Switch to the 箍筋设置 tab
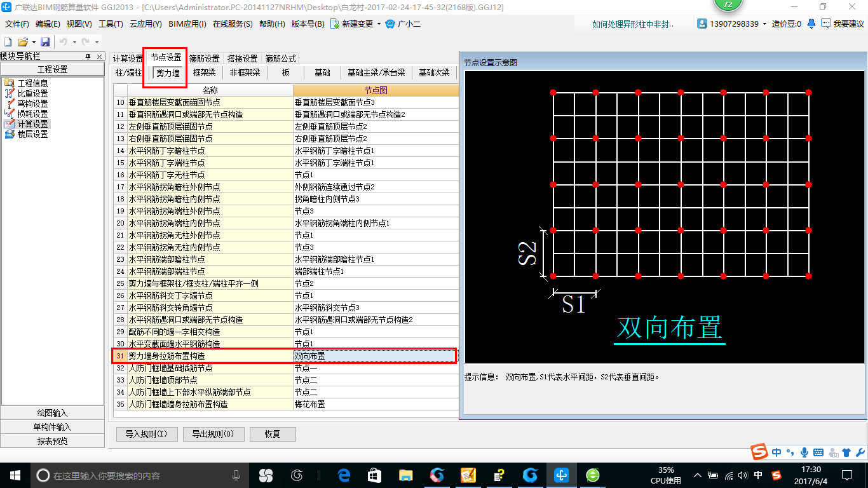The width and height of the screenshot is (868, 488). point(204,58)
